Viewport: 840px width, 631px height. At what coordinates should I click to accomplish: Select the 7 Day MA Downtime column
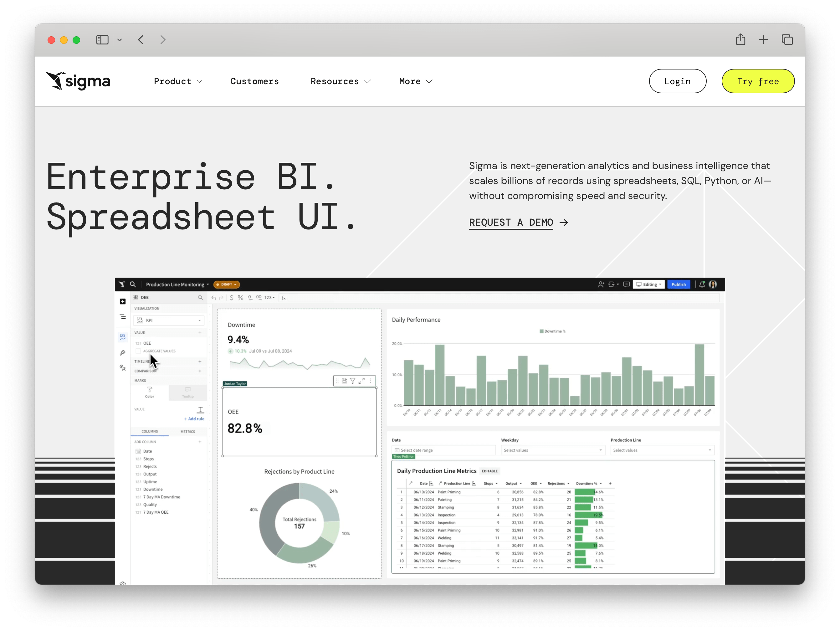(x=161, y=497)
